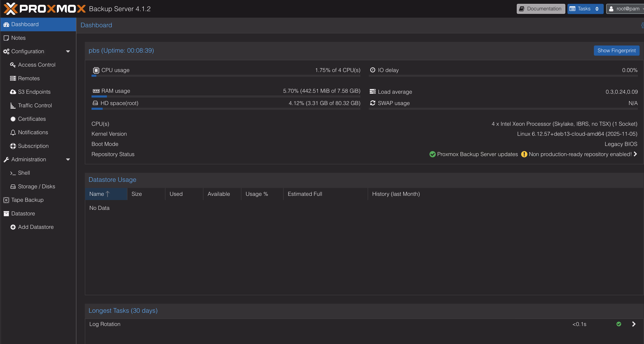Click the Subscription lifebuoy icon
The image size is (644, 344).
tap(13, 146)
